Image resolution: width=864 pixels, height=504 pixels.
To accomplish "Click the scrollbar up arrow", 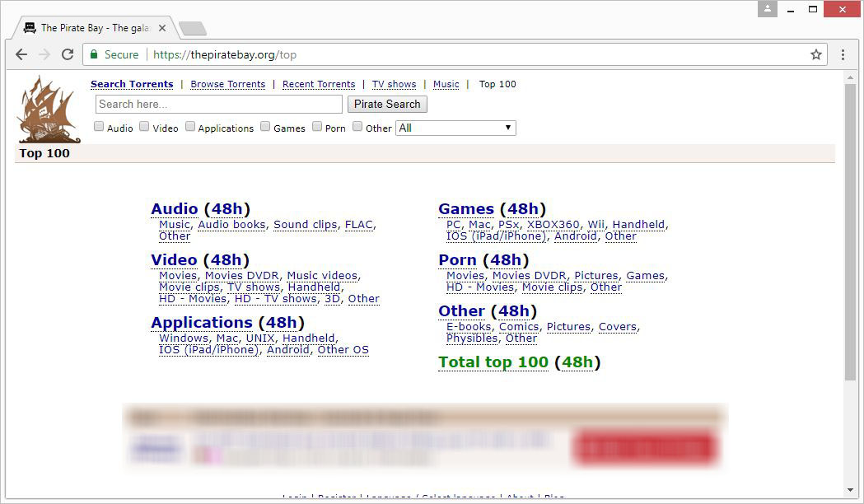I will click(850, 78).
